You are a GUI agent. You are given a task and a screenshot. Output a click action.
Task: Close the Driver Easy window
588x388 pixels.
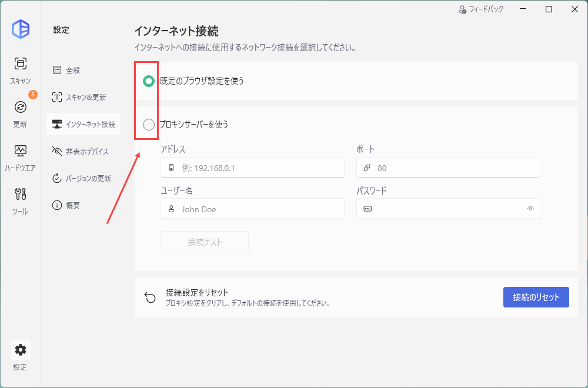point(574,9)
